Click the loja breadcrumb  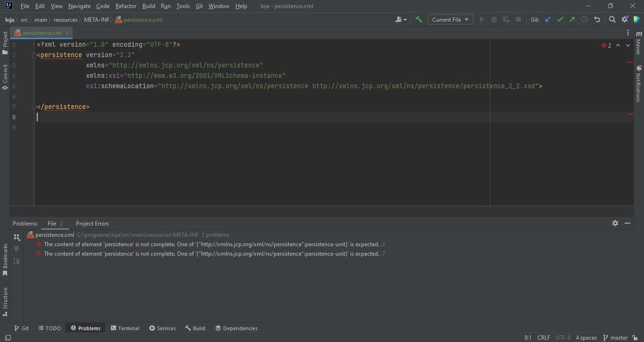pyautogui.click(x=9, y=20)
